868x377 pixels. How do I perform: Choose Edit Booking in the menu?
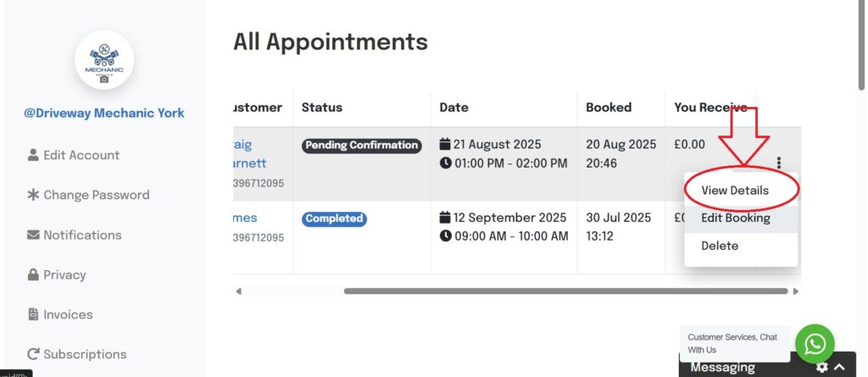click(x=735, y=218)
